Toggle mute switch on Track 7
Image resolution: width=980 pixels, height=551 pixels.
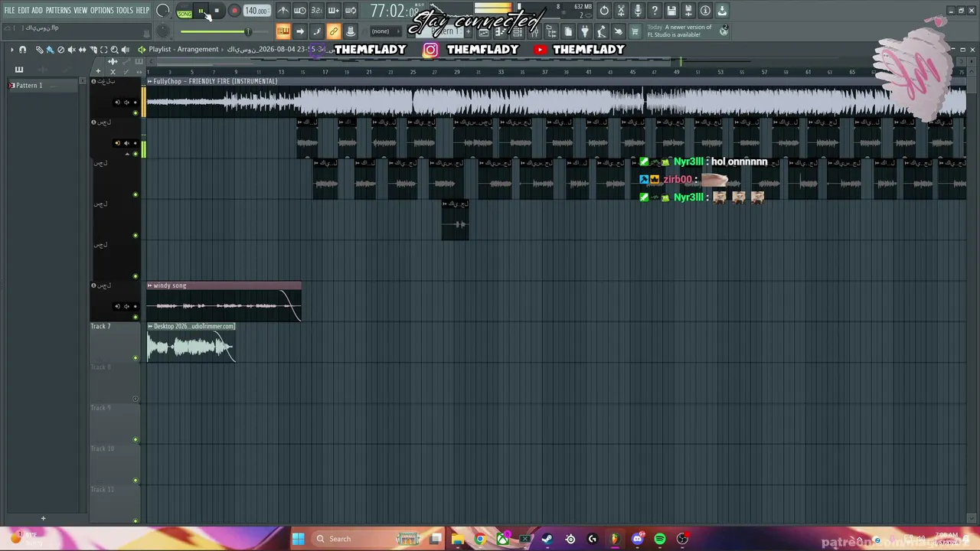click(x=136, y=357)
